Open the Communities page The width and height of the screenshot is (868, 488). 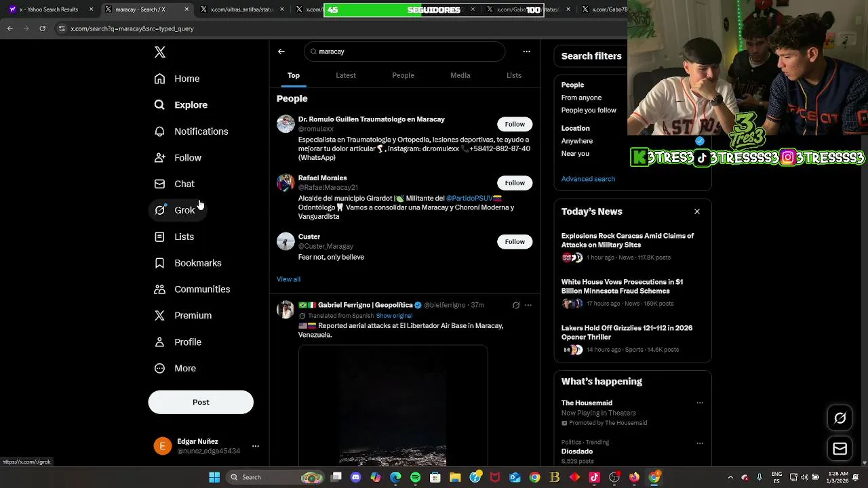pyautogui.click(x=192, y=289)
